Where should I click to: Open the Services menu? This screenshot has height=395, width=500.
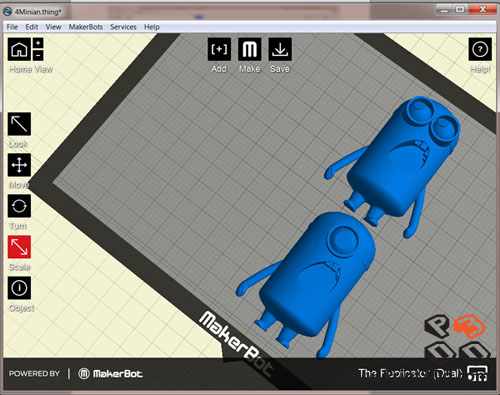(123, 27)
